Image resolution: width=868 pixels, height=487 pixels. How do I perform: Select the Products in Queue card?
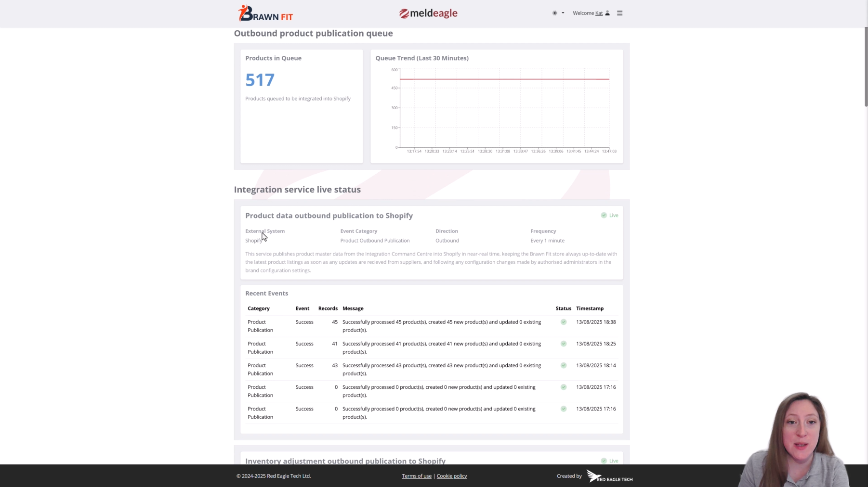point(301,106)
